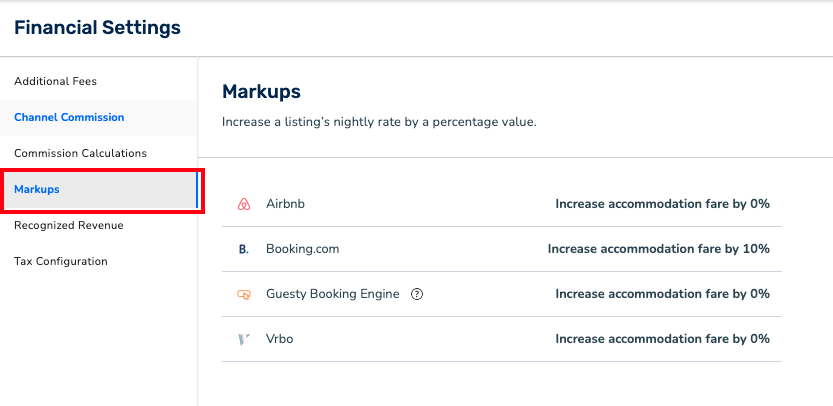833x406 pixels.
Task: Edit Booking.com 10% accommodation fare markup
Action: point(658,249)
